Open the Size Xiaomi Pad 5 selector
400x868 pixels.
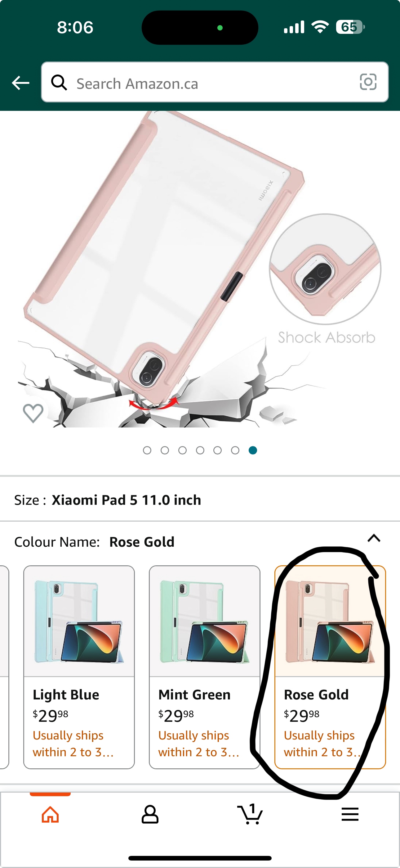[x=200, y=500]
